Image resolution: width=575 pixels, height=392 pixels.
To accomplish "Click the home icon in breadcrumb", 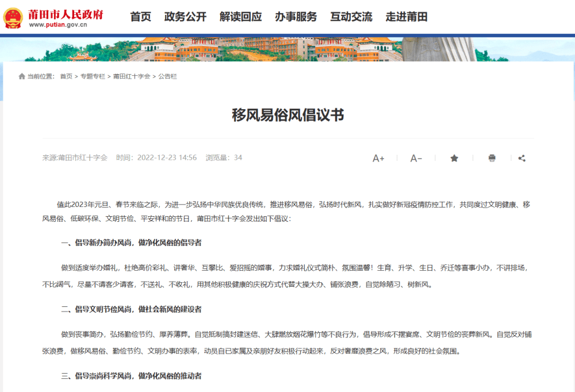I will [22, 76].
